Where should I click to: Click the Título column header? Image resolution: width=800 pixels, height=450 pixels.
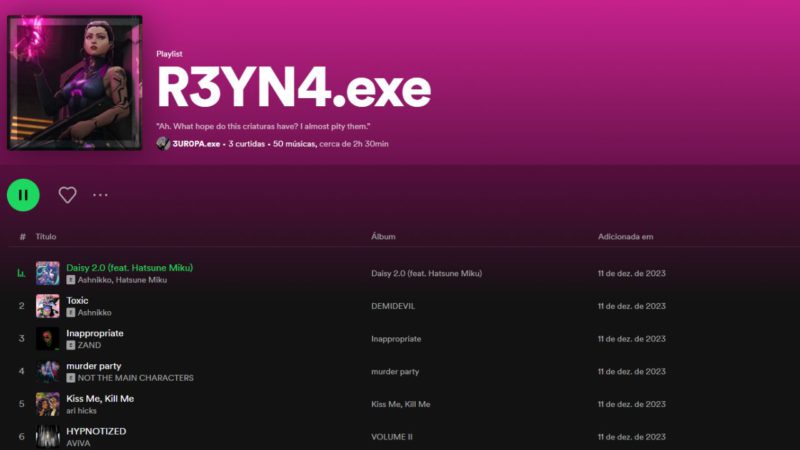click(x=46, y=237)
